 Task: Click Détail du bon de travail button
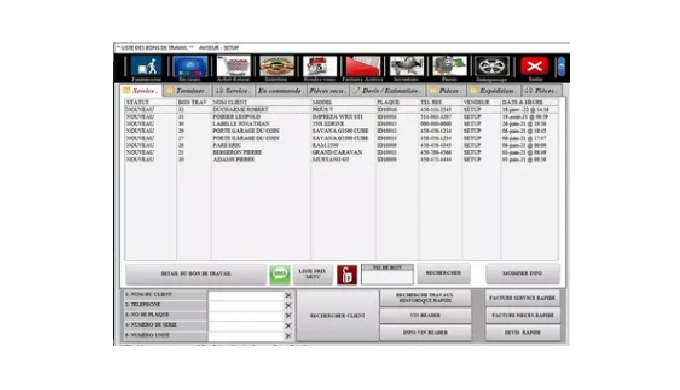(196, 274)
